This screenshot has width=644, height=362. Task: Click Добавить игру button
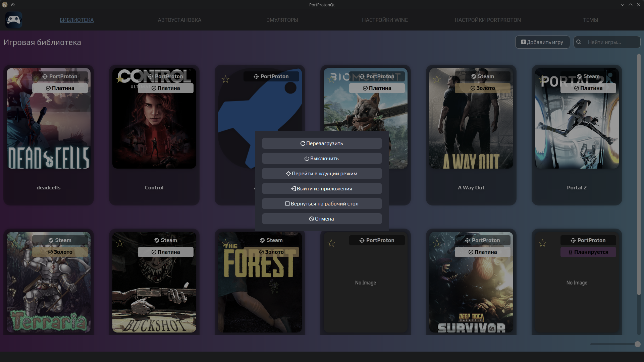[542, 42]
